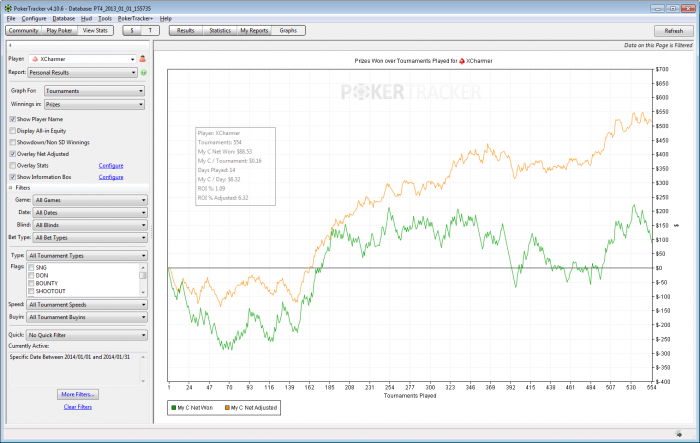
Task: Open the Player dropdown showing XCharmer
Action: (83, 59)
